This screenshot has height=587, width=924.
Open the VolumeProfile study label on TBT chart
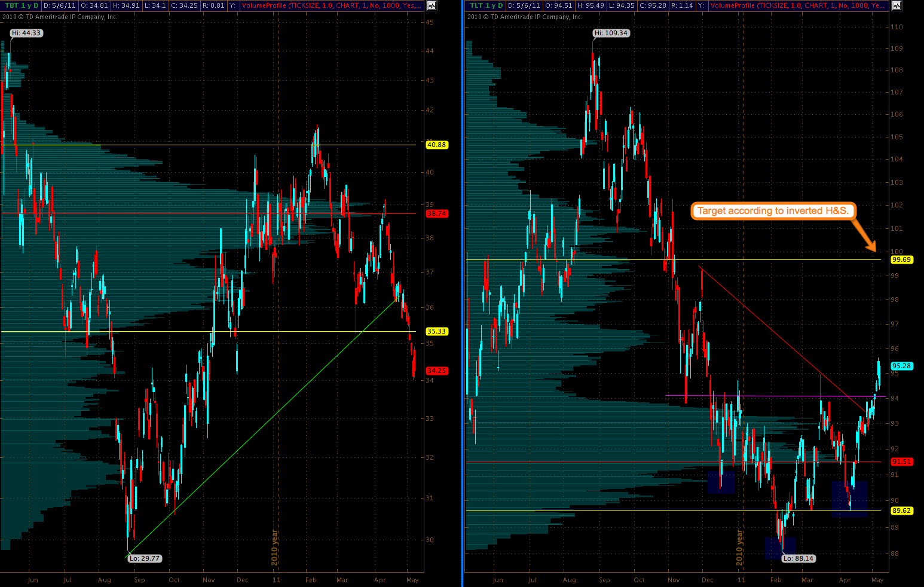point(331,5)
